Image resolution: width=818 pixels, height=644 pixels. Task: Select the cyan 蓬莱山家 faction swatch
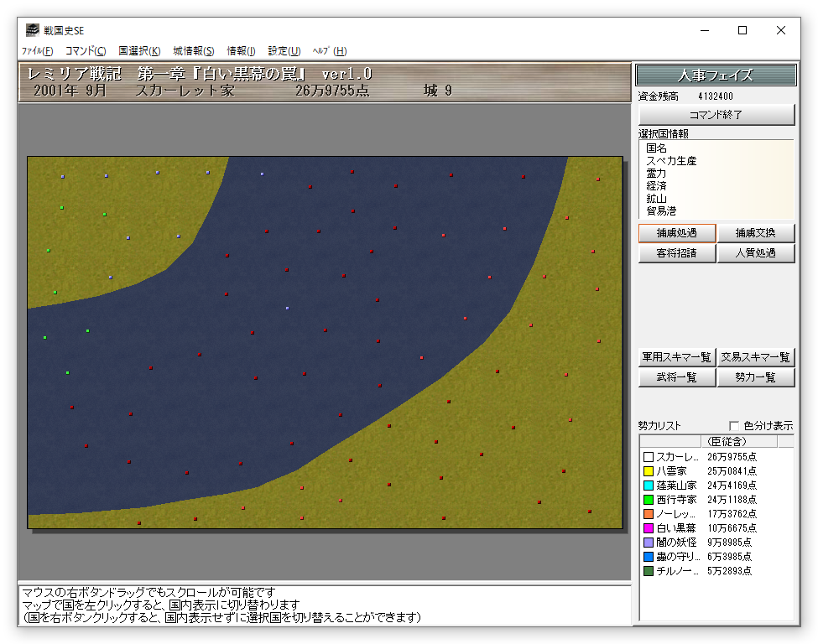click(648, 486)
